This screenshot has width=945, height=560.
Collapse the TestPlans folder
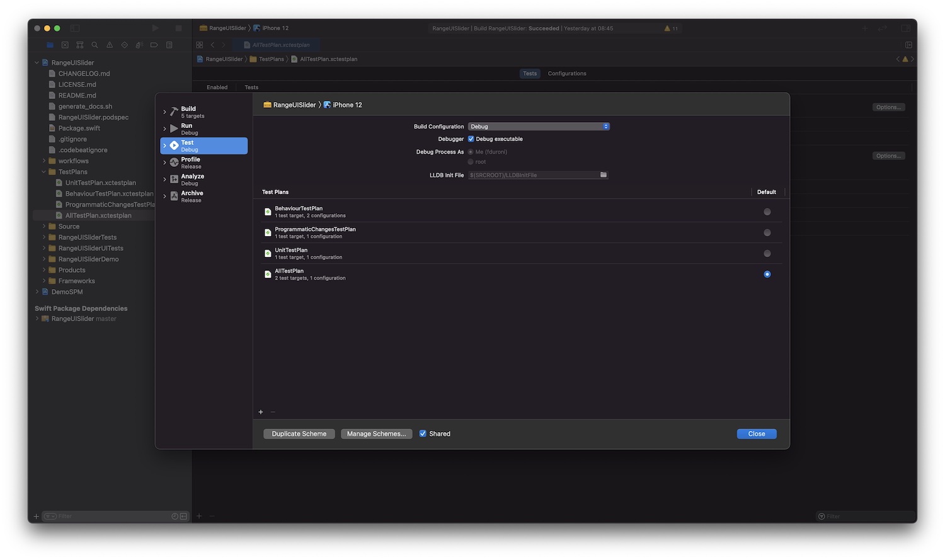pyautogui.click(x=43, y=172)
